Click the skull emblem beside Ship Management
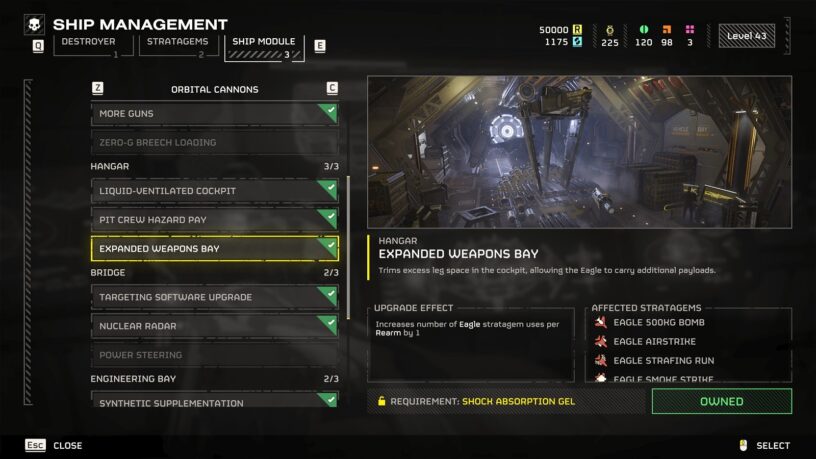The image size is (816, 459). 34,24
